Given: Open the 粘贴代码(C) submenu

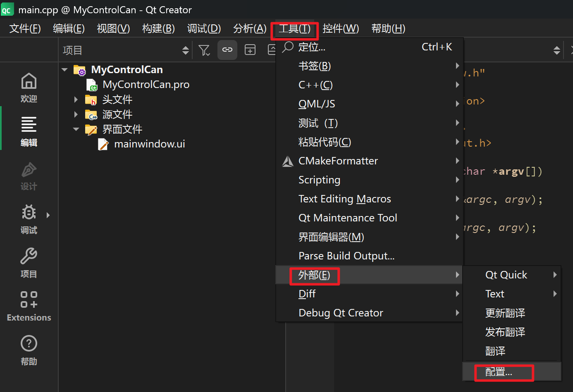Looking at the screenshot, I should tap(370, 142).
